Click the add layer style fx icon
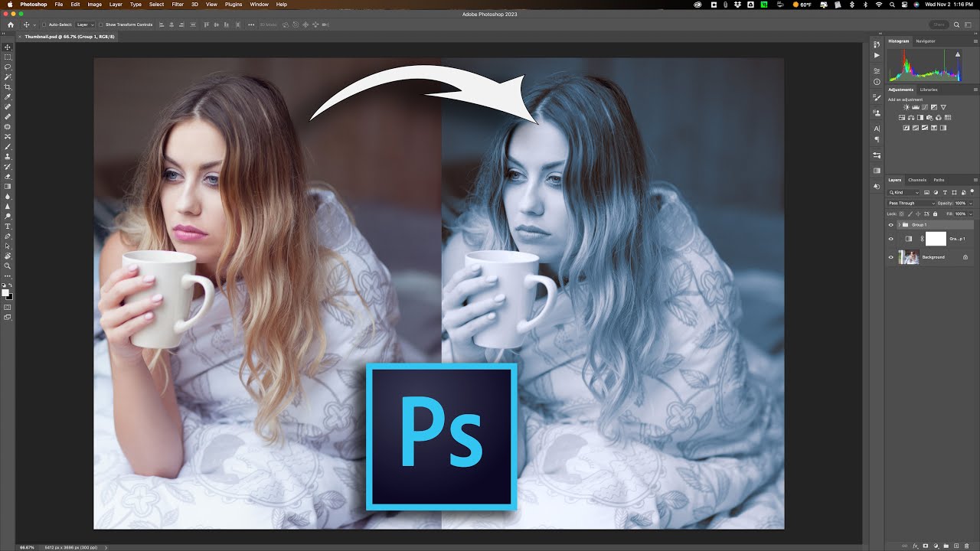This screenshot has height=551, width=980. [915, 546]
